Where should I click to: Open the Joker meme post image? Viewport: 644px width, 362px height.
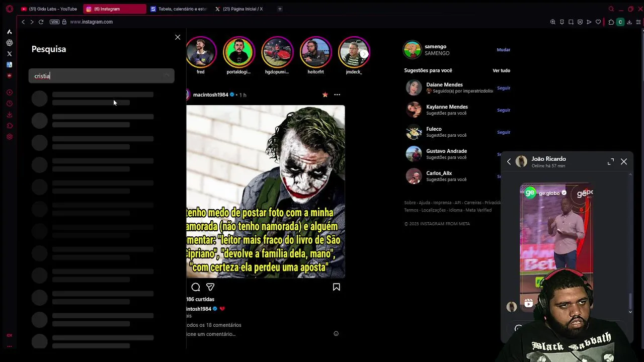[266, 192]
